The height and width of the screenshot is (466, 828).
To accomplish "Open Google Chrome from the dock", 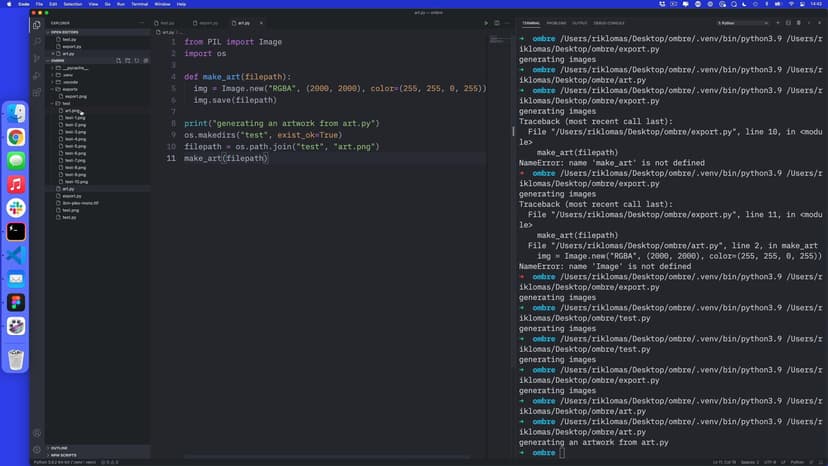I will point(16,137).
